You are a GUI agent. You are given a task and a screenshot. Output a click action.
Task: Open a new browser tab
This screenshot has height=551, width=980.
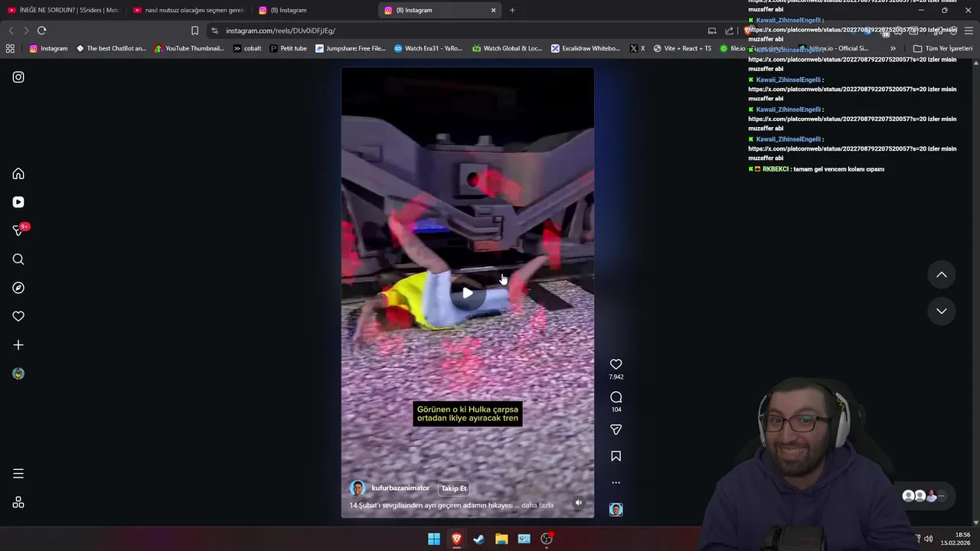pyautogui.click(x=512, y=10)
